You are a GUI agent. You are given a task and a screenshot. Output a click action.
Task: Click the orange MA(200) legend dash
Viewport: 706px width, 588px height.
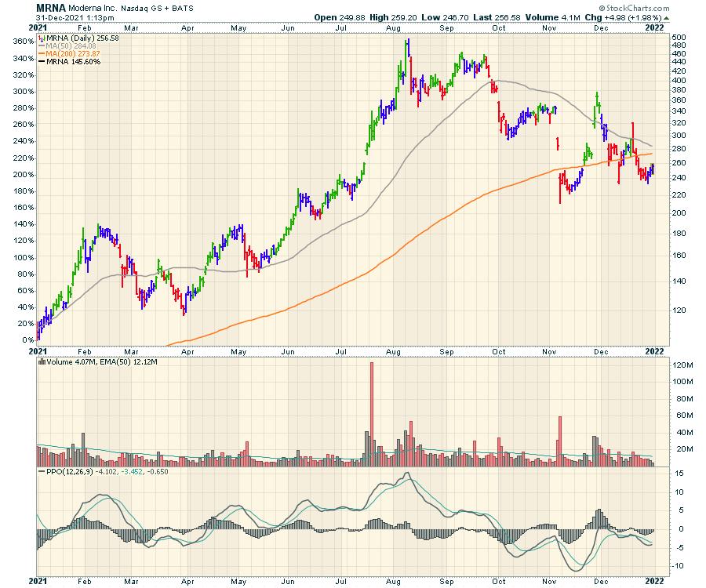coord(42,53)
